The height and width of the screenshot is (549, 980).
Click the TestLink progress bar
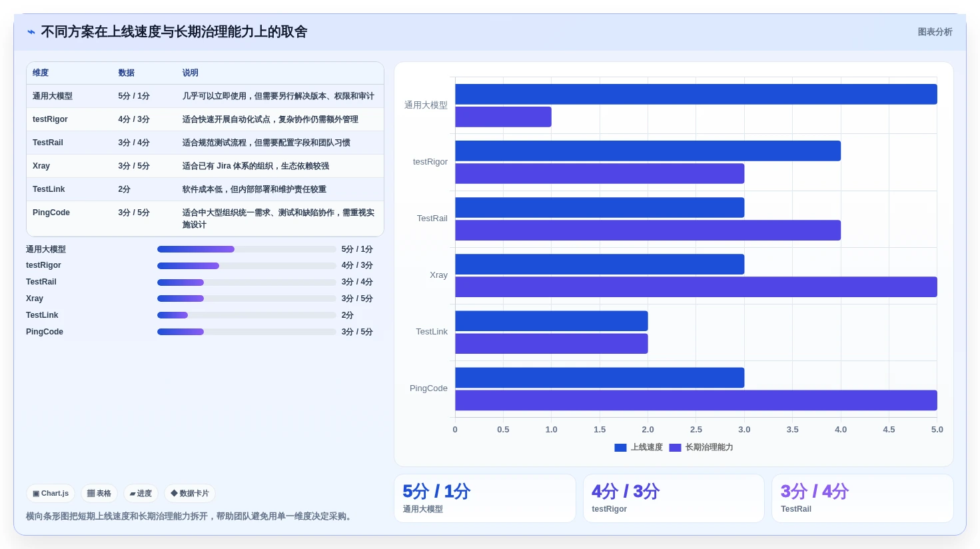pyautogui.click(x=246, y=315)
